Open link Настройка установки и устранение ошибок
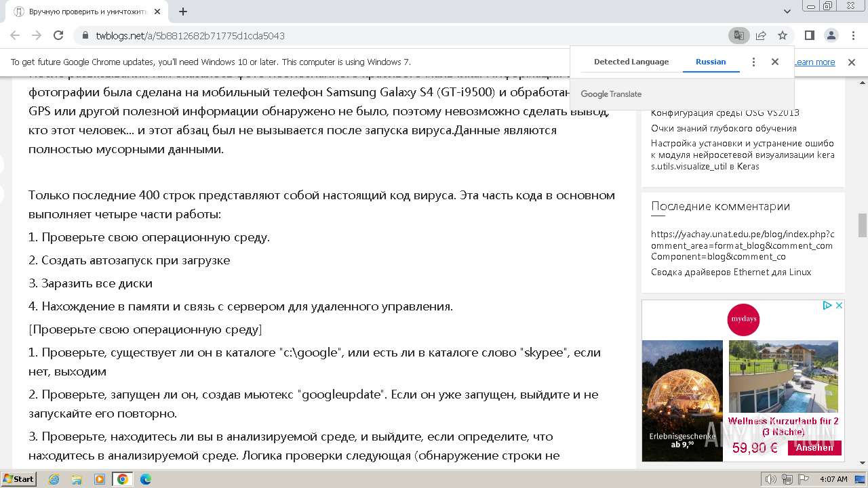This screenshot has width=868, height=488. [743, 155]
